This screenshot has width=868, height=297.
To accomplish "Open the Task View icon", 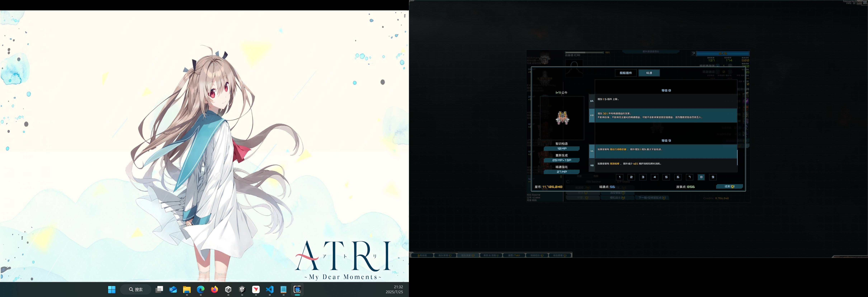I will click(159, 290).
